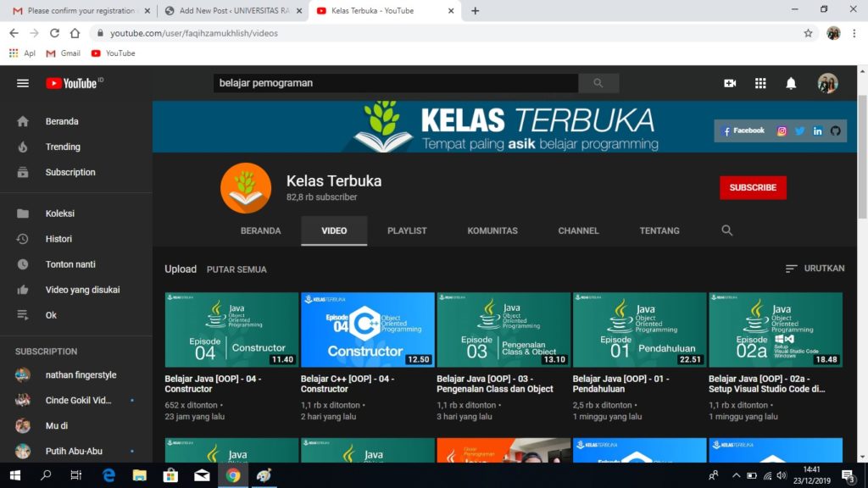Open the YouTube bookmark
Screen dimensions: 868x488
pos(113,53)
